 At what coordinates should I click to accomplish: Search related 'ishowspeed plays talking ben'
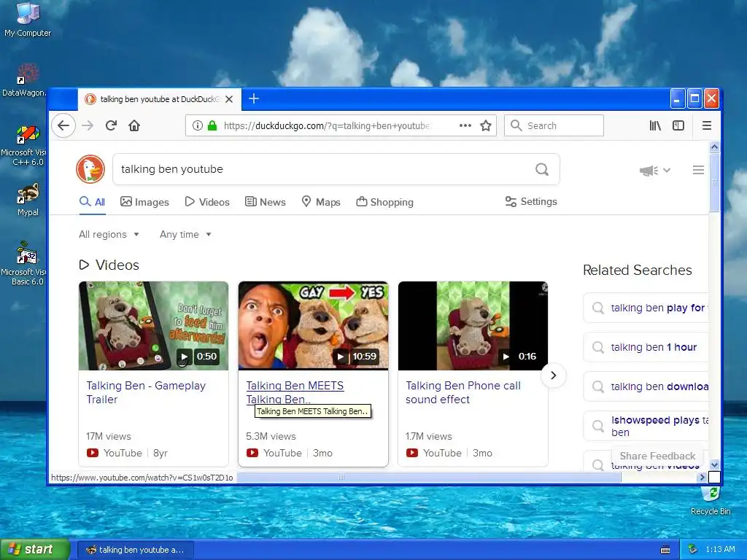click(x=646, y=426)
